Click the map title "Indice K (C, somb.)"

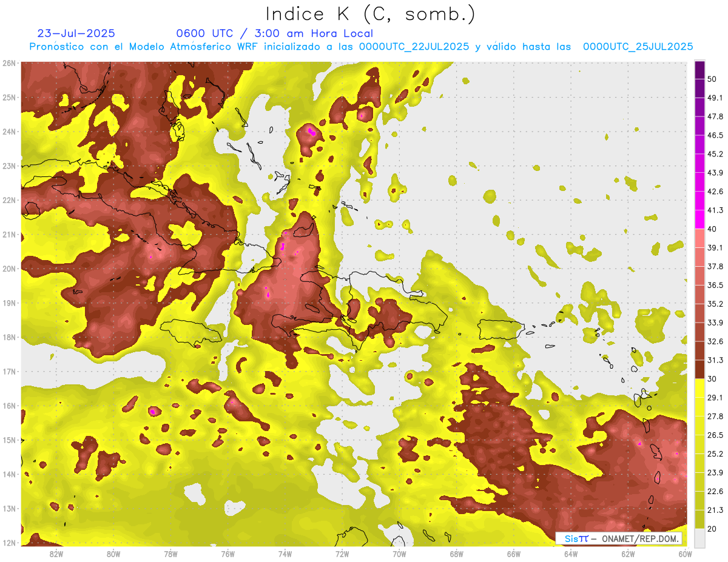371,15
